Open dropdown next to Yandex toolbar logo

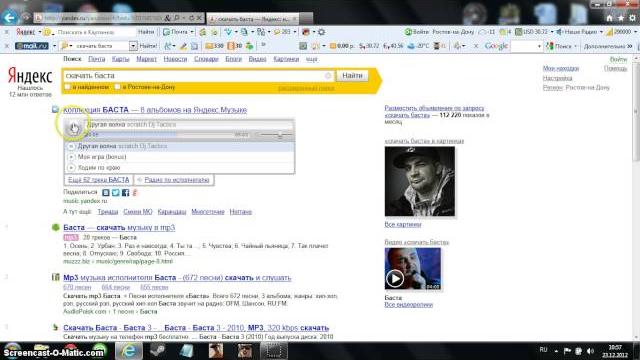(40, 32)
